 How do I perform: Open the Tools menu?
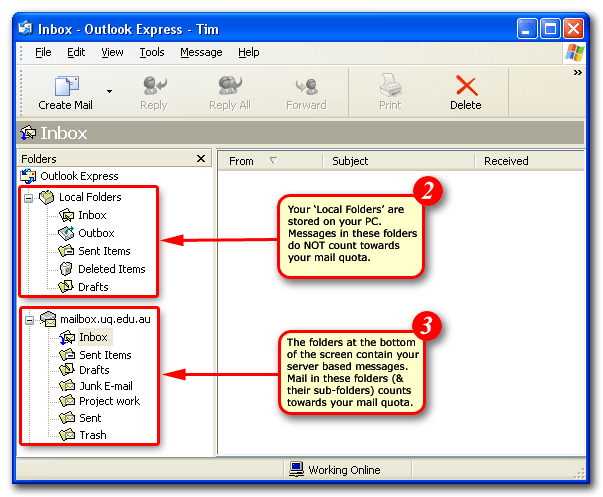[x=152, y=52]
